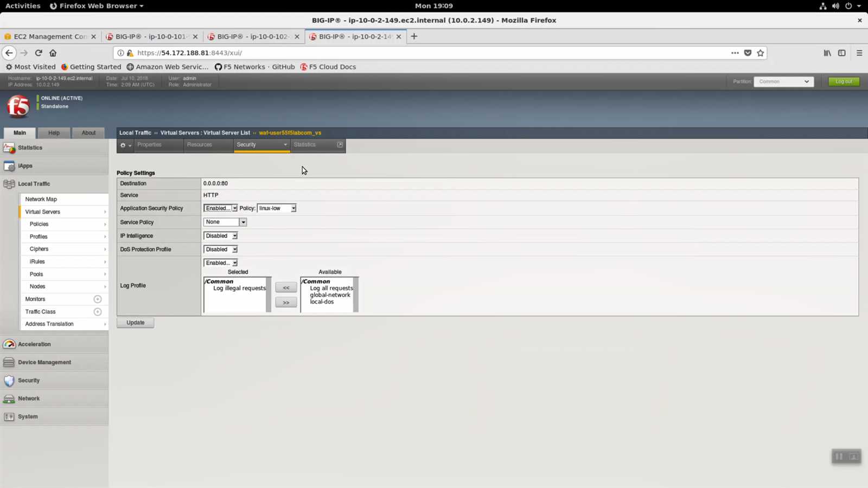Open page actions ellipsis menu

click(x=735, y=53)
